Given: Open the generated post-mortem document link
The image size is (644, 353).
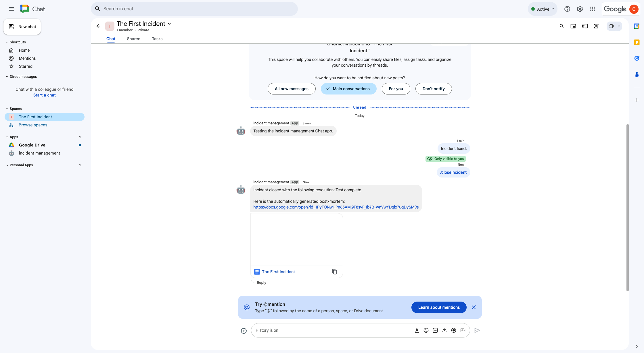Looking at the screenshot, I should pyautogui.click(x=336, y=207).
